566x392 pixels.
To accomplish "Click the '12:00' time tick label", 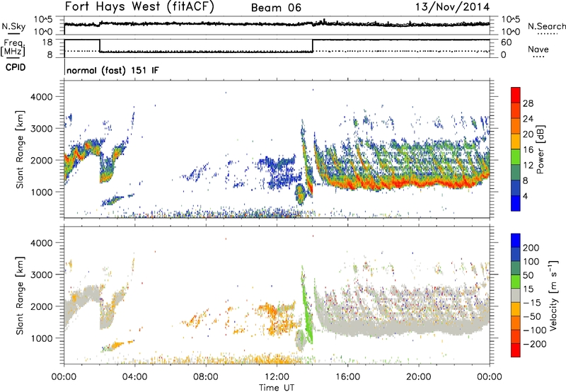I will pos(277,377).
